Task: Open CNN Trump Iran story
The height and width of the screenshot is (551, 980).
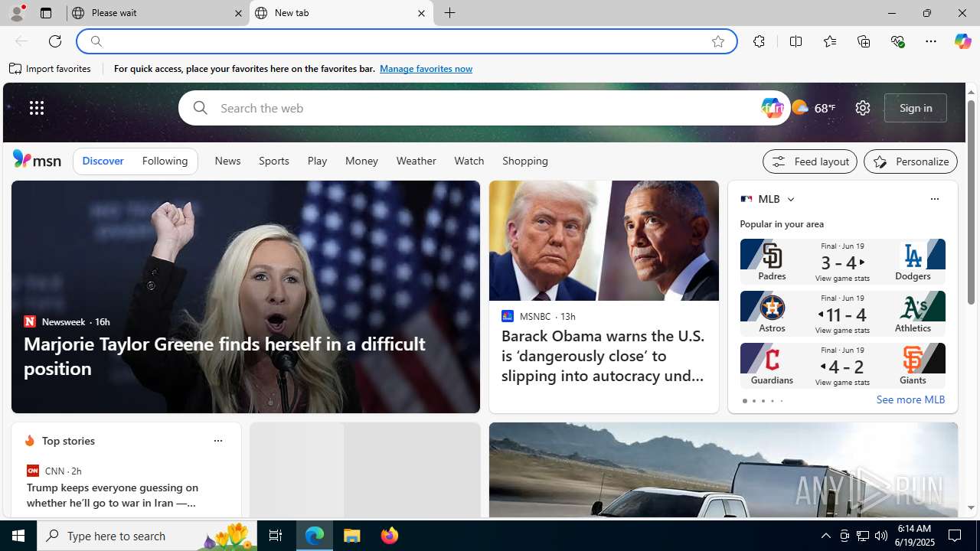Action: tap(112, 495)
